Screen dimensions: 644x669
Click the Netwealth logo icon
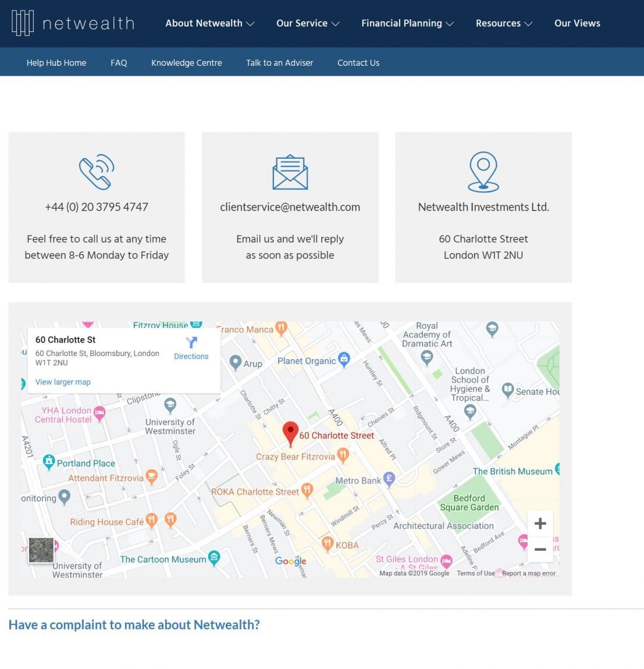[23, 23]
